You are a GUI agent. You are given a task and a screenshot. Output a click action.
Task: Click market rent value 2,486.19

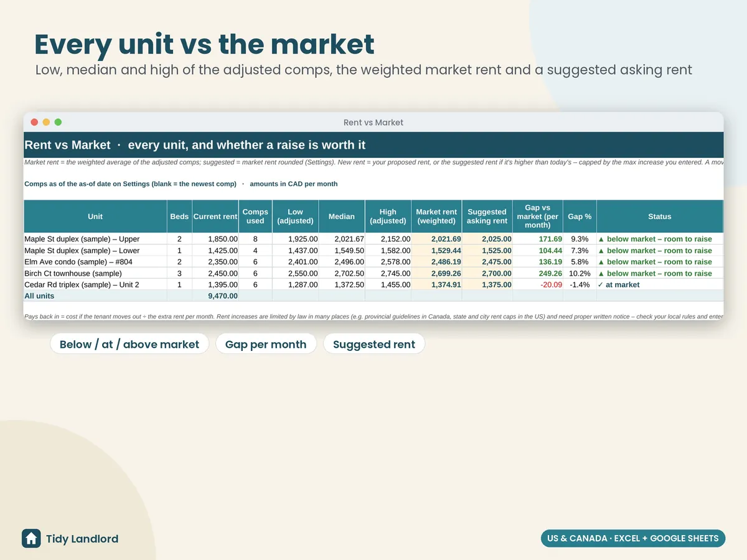click(x=436, y=262)
